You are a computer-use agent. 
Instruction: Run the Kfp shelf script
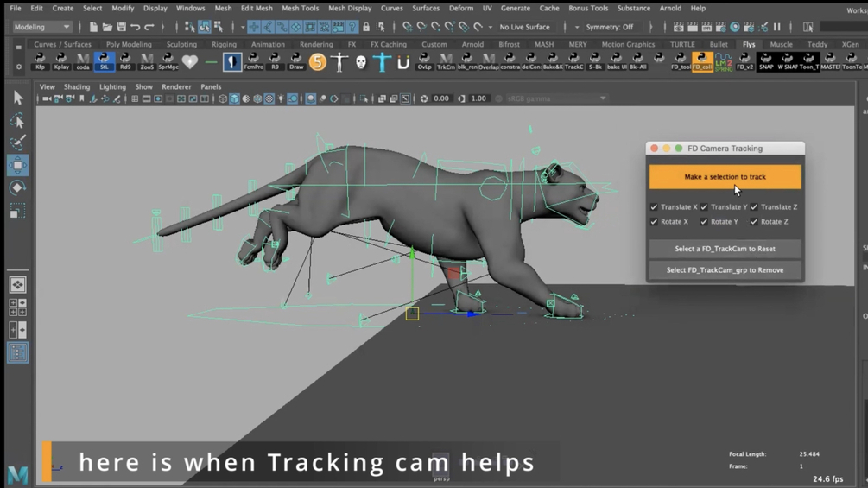40,61
